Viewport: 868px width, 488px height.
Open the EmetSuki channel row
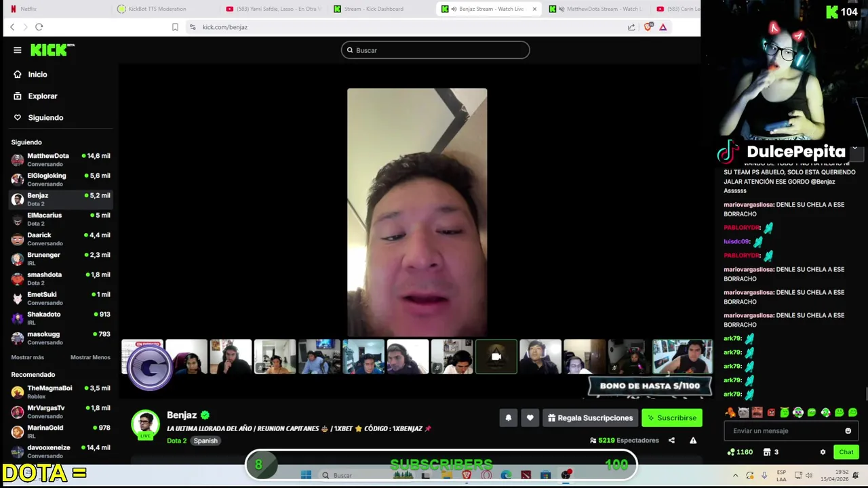pos(60,298)
